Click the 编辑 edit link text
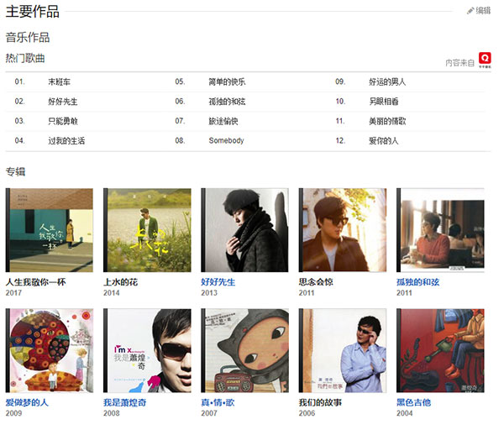 (483, 11)
